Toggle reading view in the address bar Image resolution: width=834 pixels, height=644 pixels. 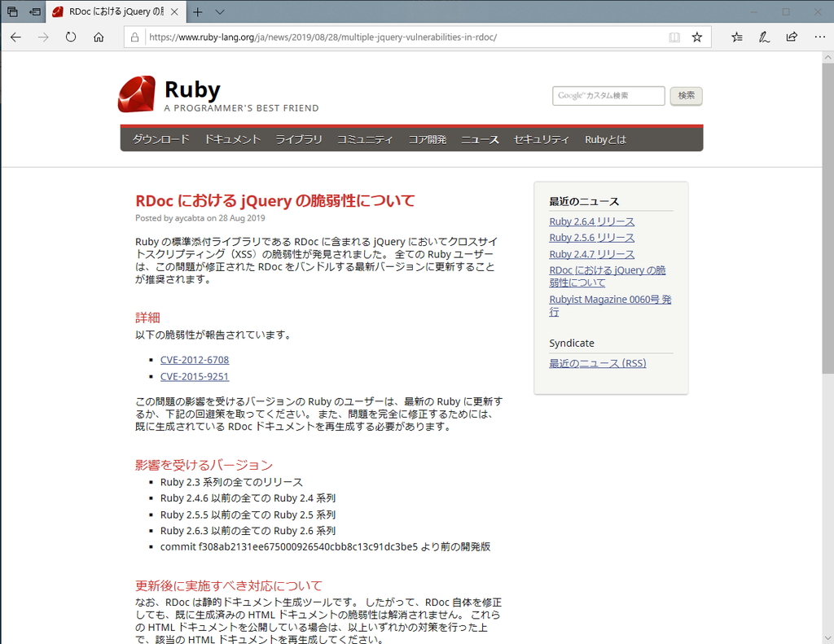click(673, 37)
